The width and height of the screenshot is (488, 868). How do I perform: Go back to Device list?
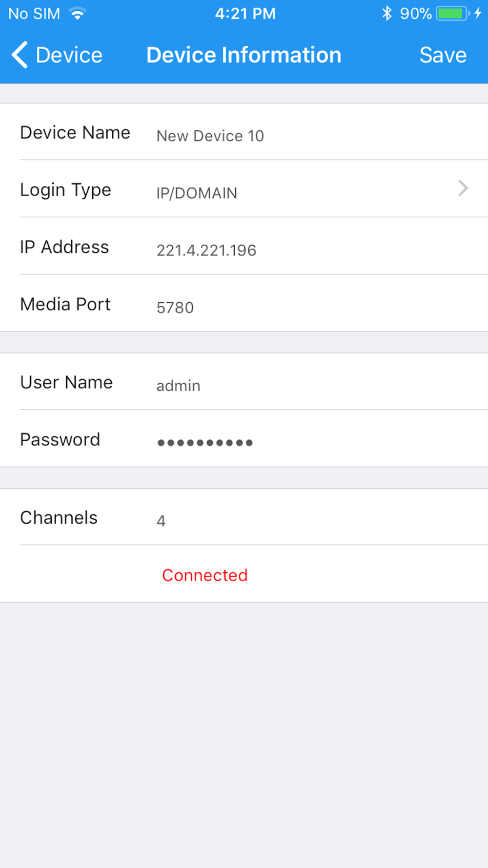pyautogui.click(x=69, y=55)
